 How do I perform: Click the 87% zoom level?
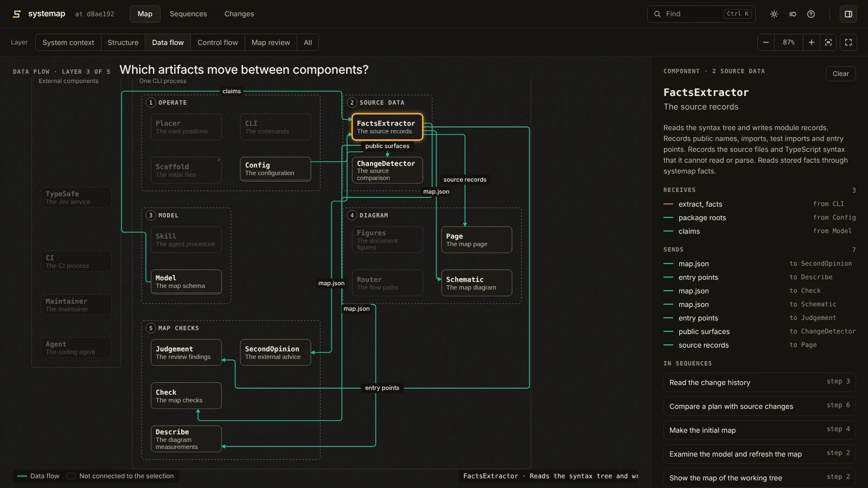[x=789, y=42]
